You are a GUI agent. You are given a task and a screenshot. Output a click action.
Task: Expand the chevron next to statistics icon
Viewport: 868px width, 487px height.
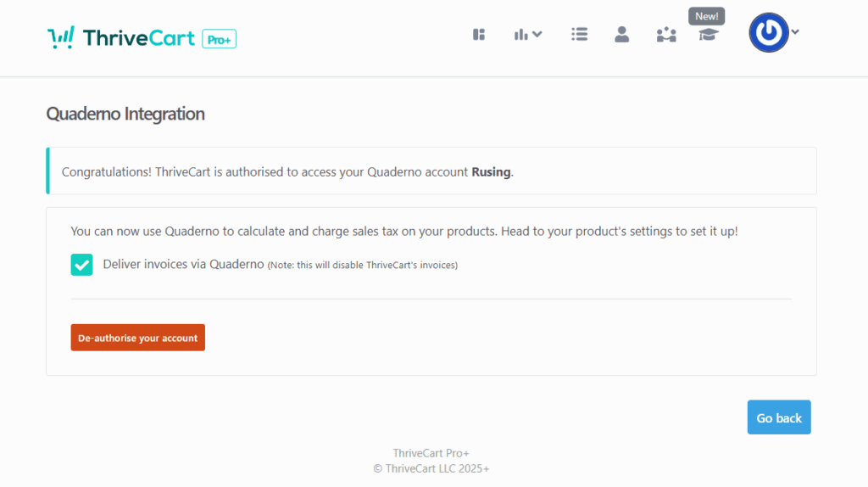[x=537, y=35]
